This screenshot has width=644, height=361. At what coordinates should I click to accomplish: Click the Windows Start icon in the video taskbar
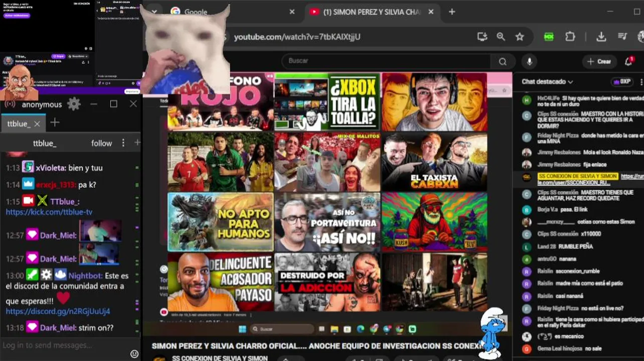point(242,329)
